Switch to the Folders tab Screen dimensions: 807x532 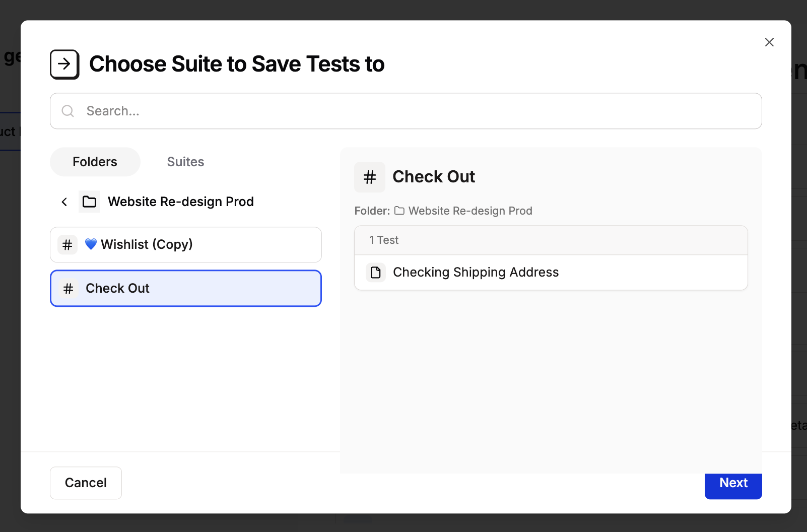click(95, 162)
